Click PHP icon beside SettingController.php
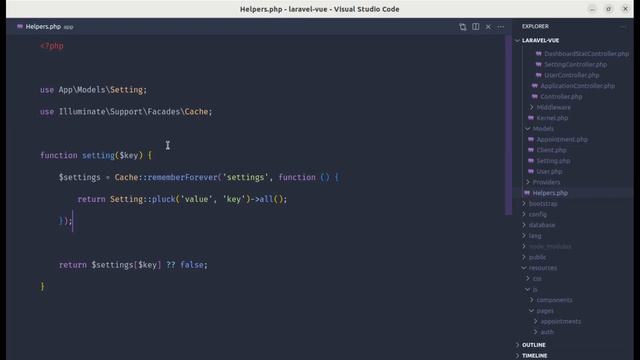640x360 pixels. (538, 64)
